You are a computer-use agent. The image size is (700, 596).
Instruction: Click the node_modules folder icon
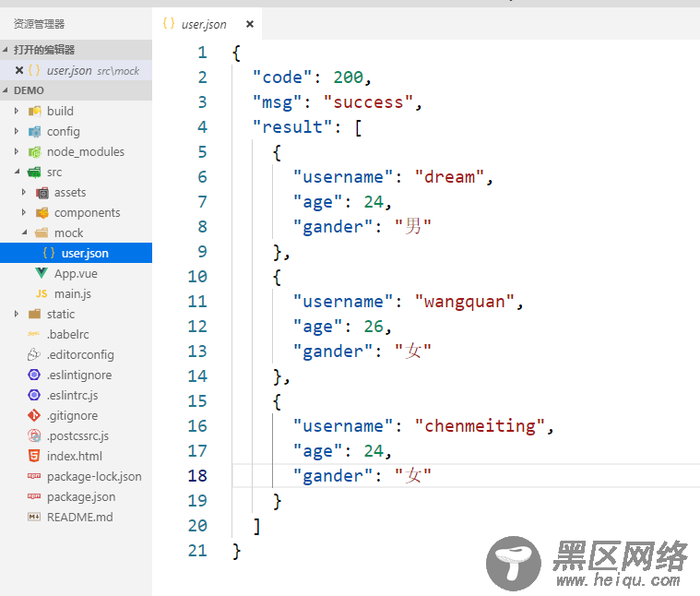[x=34, y=152]
